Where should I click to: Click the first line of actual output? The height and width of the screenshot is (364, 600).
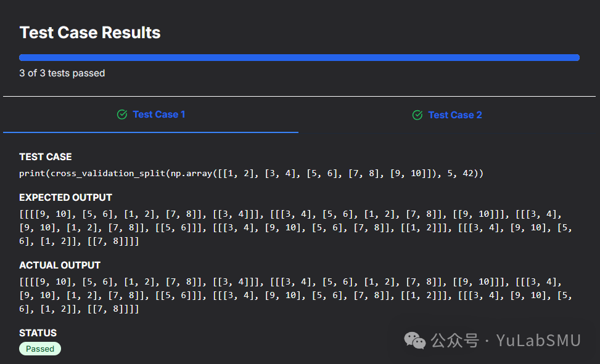290,282
